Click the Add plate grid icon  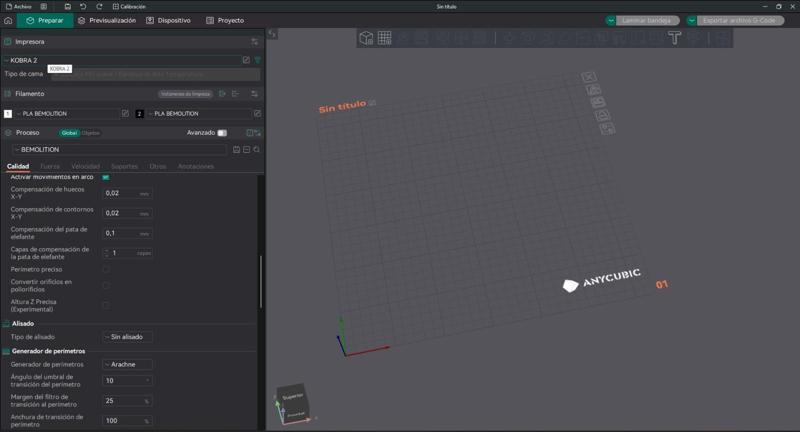(x=385, y=38)
